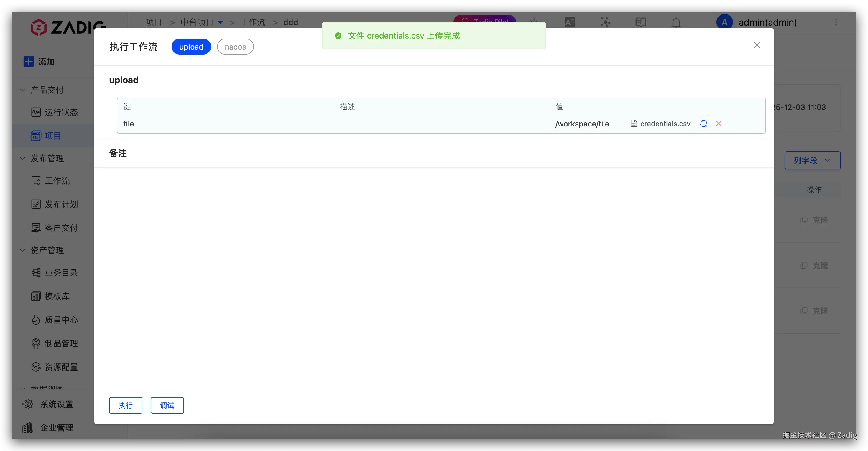Viewport: 868px width, 451px height.
Task: Open the three-dot user menu
Action: [x=836, y=22]
